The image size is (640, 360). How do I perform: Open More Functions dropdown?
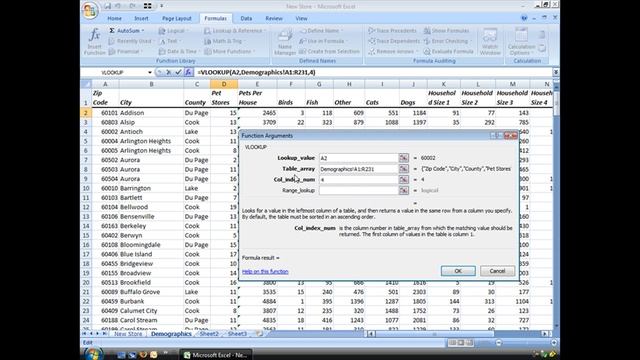229,51
